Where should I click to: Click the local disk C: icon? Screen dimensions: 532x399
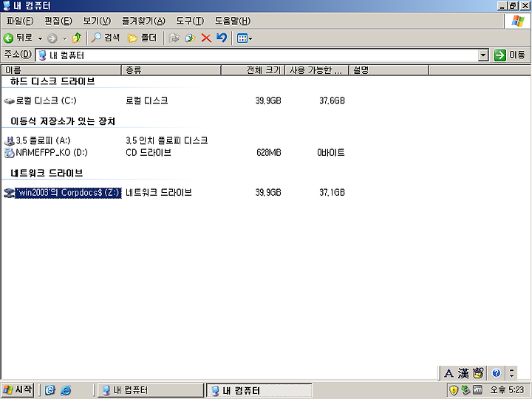[9, 100]
